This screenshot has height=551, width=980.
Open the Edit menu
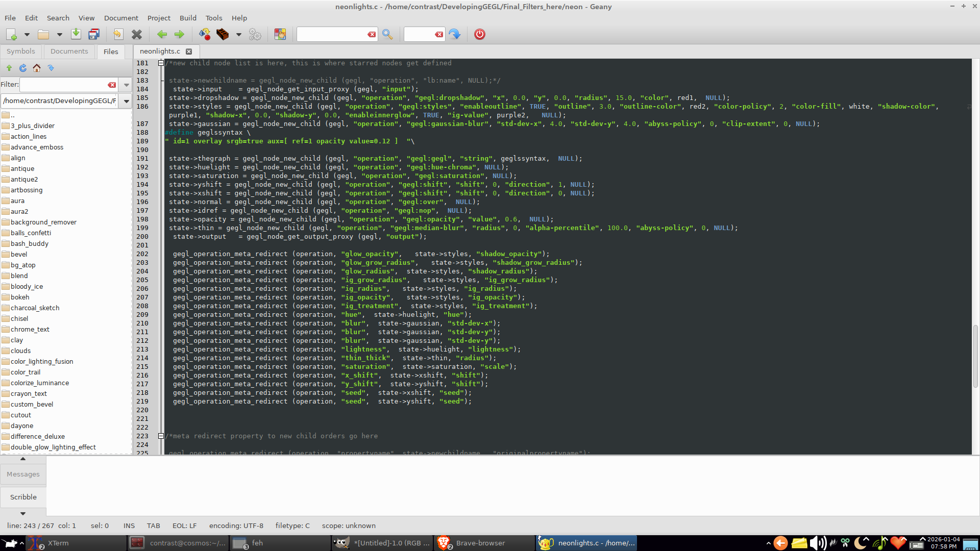coord(31,18)
